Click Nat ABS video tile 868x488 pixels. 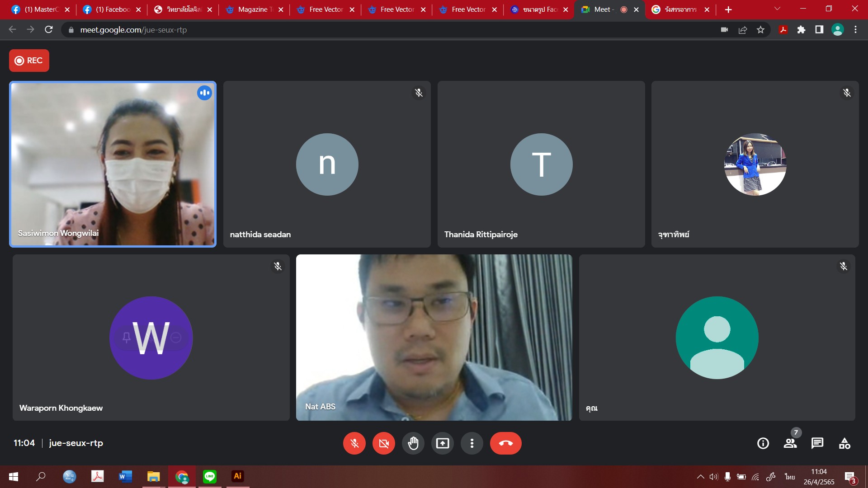coord(434,338)
